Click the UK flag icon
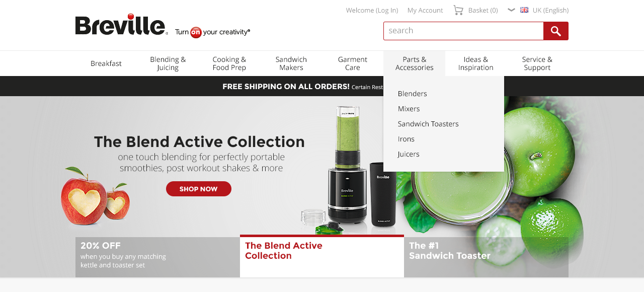This screenshot has height=292, width=644. click(x=524, y=10)
